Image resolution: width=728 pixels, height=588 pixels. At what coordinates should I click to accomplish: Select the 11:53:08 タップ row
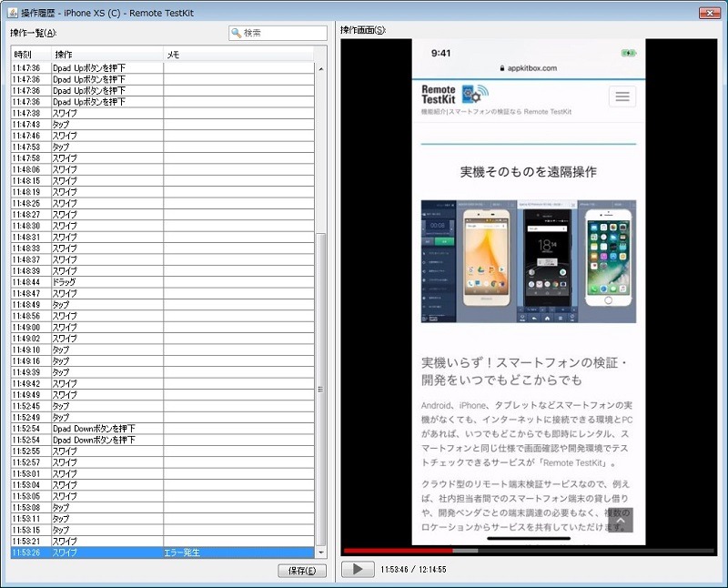(163, 508)
